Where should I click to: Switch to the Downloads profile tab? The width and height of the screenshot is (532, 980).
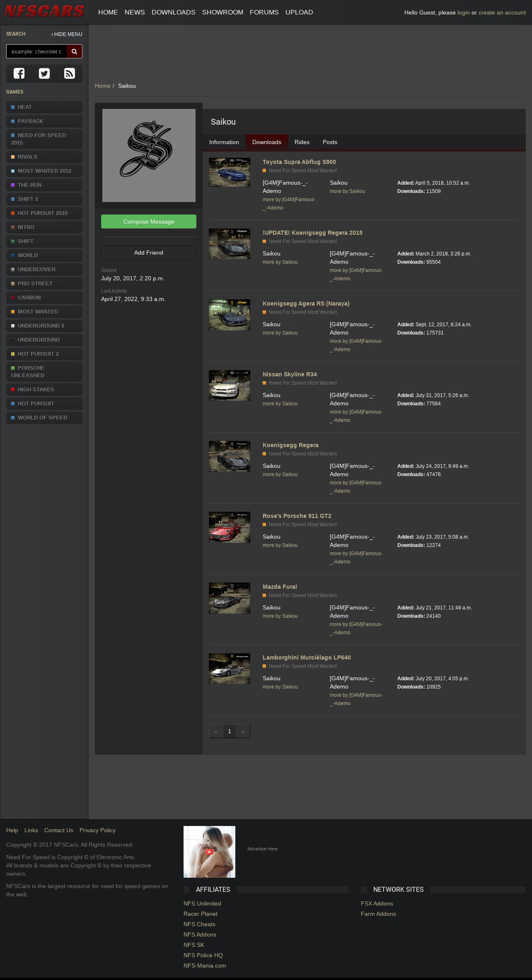point(267,142)
